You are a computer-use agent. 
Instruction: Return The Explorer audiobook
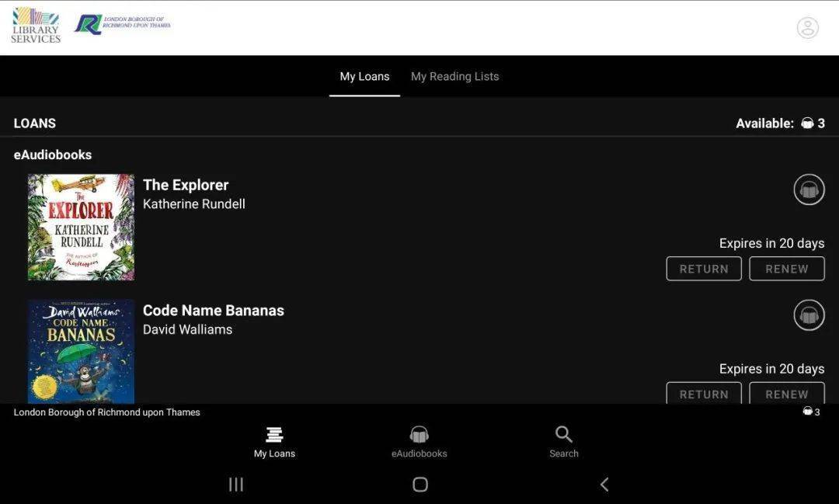coord(704,269)
